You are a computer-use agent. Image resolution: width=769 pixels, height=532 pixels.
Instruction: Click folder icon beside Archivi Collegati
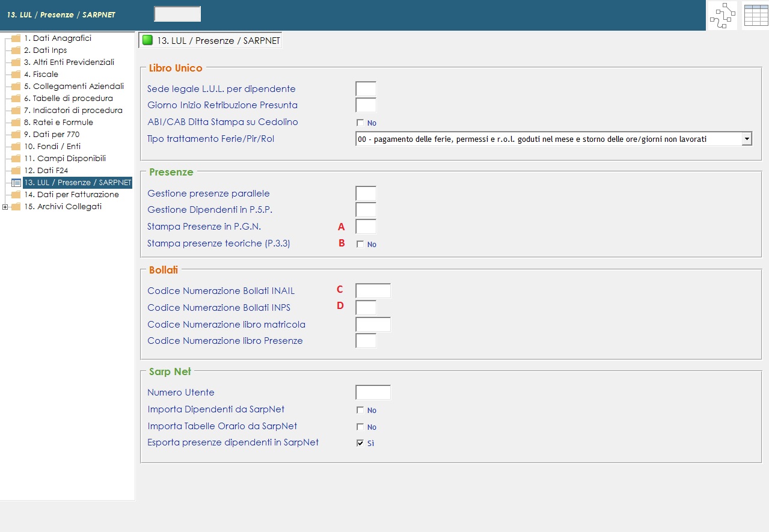[16, 207]
